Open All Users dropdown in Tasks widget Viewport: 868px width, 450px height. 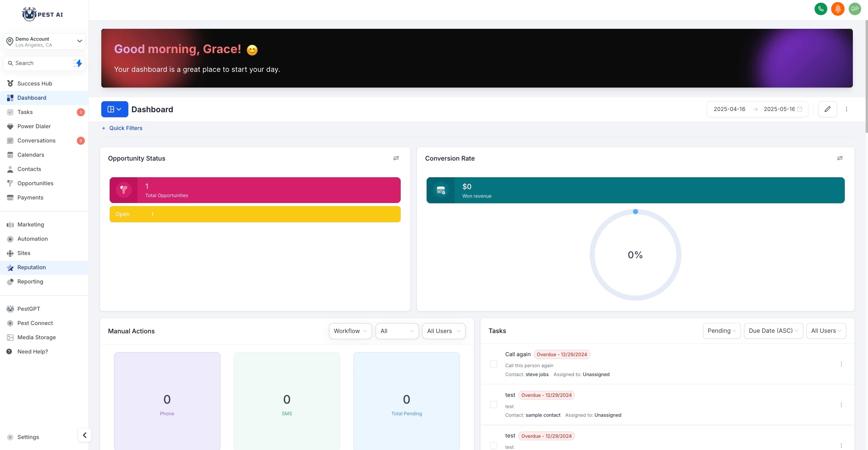click(x=826, y=331)
